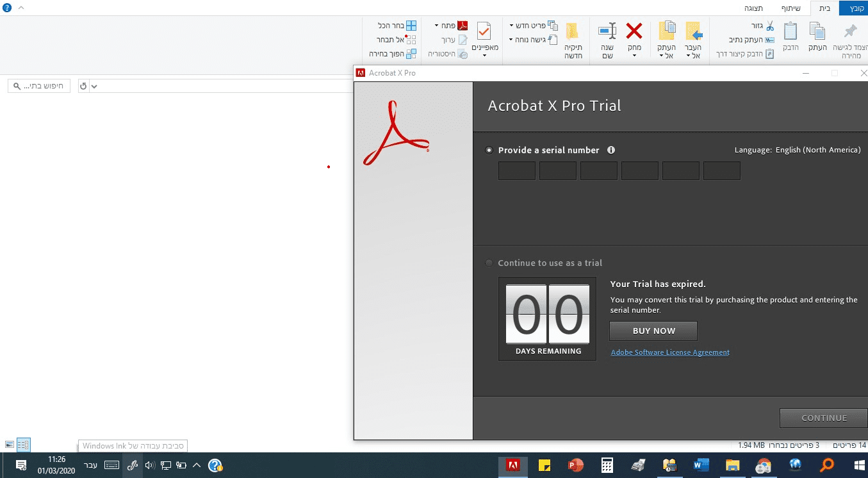Click the language indicator (עבר) in taskbar
The image size is (868, 478).
91,465
